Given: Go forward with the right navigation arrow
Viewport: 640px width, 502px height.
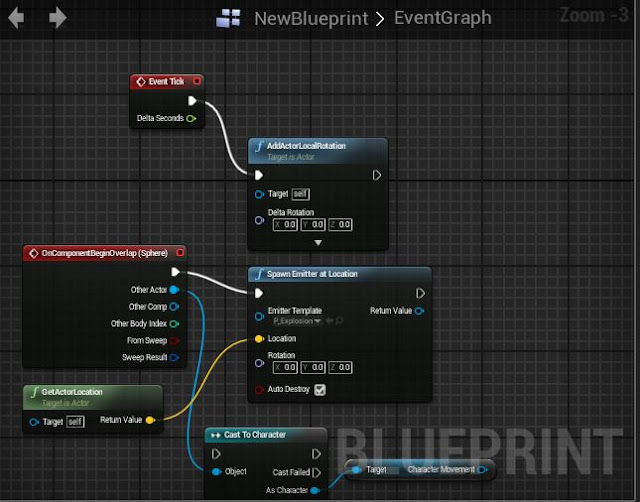Looking at the screenshot, I should point(58,18).
